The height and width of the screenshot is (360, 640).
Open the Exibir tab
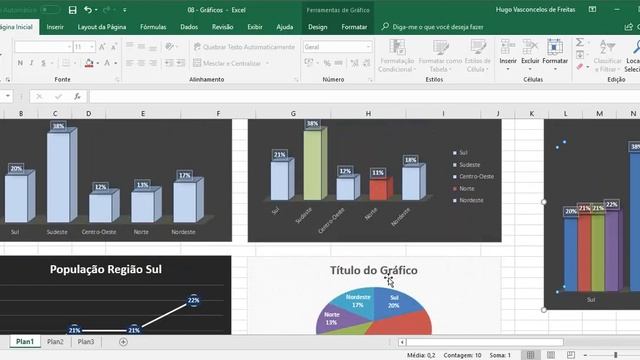(255, 27)
